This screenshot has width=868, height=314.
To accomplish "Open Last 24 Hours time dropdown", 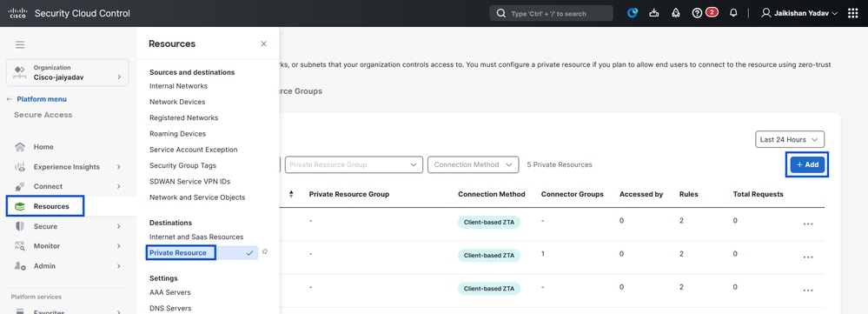I will pyautogui.click(x=790, y=139).
